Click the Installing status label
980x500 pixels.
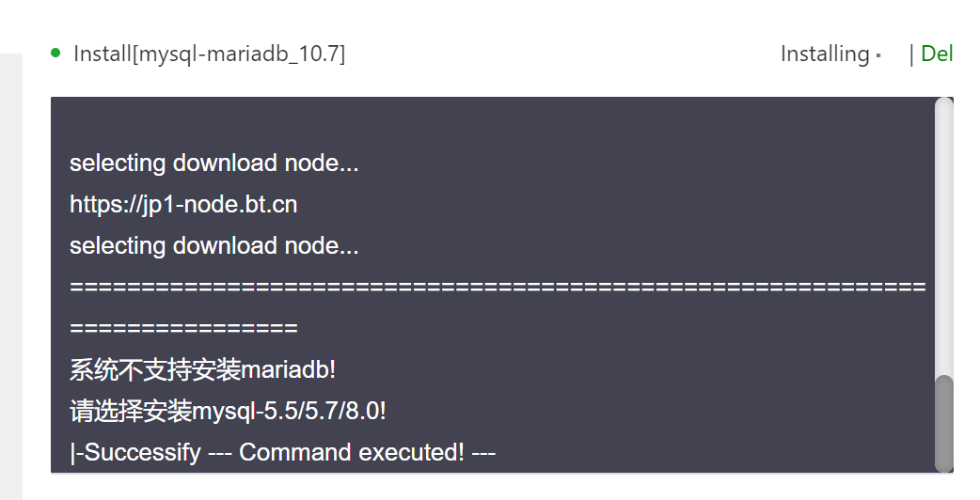pyautogui.click(x=824, y=55)
